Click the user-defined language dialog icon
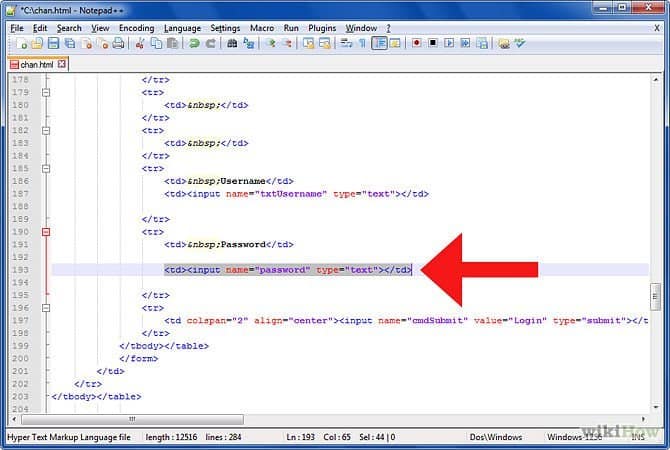Viewport: 670px width, 450px height. (395, 43)
